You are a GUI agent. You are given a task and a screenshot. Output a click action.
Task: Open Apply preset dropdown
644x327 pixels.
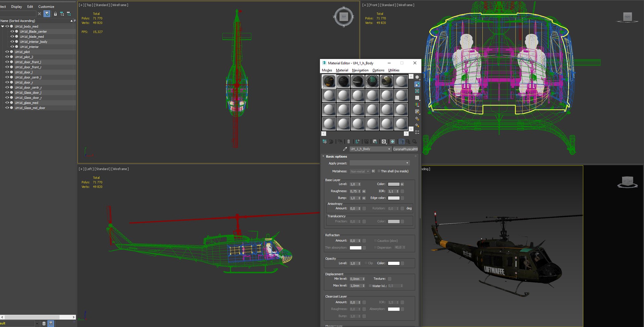pyautogui.click(x=380, y=163)
